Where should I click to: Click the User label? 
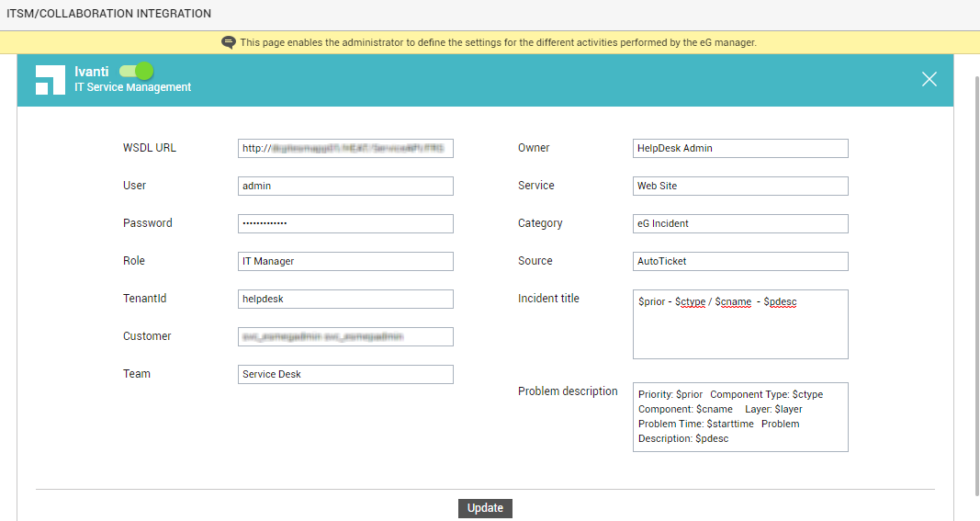pos(134,185)
